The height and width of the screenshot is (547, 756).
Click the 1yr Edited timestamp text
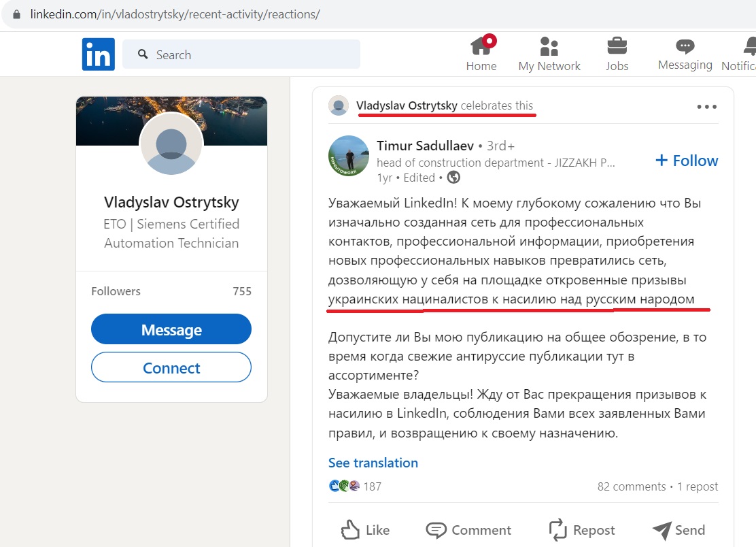coord(405,178)
